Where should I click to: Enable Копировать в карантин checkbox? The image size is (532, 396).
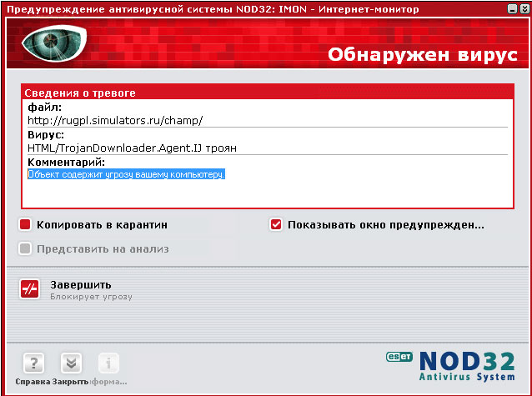click(x=26, y=224)
